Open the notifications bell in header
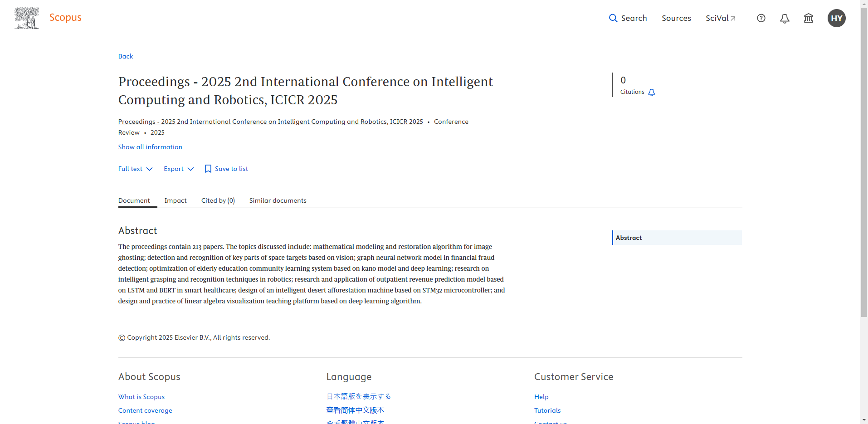This screenshot has width=868, height=424. pyautogui.click(x=785, y=18)
